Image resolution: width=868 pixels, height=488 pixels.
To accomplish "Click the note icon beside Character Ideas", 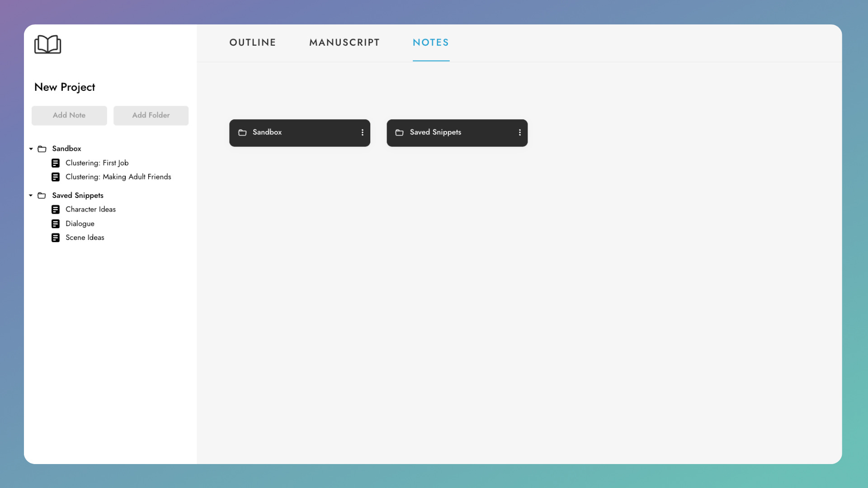I will [56, 210].
